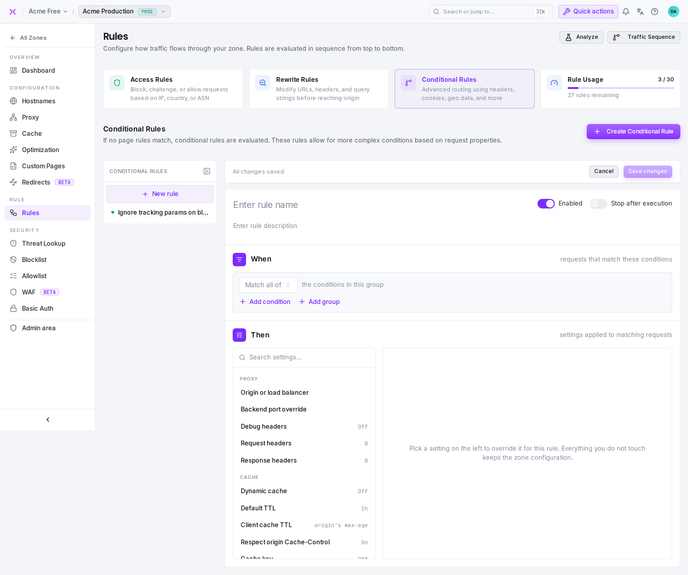Open the language translation icon
This screenshot has height=575, width=688.
coord(640,12)
